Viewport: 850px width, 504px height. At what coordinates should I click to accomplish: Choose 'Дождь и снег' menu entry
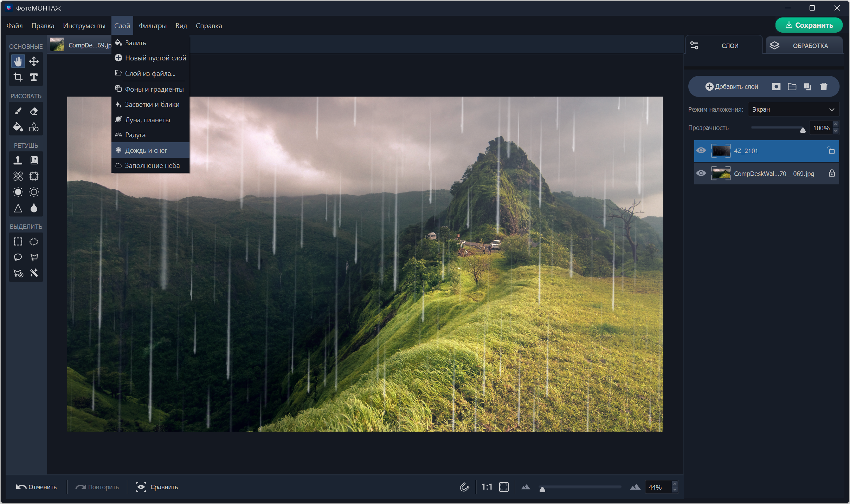coord(146,150)
